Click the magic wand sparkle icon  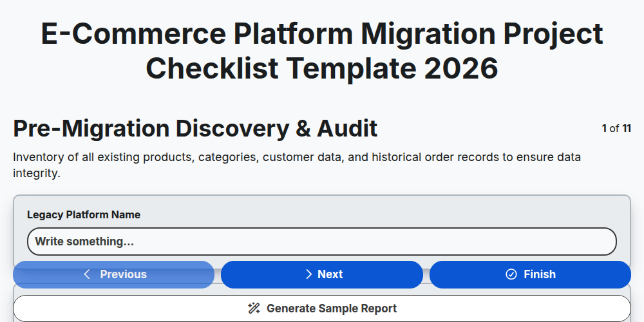click(254, 308)
